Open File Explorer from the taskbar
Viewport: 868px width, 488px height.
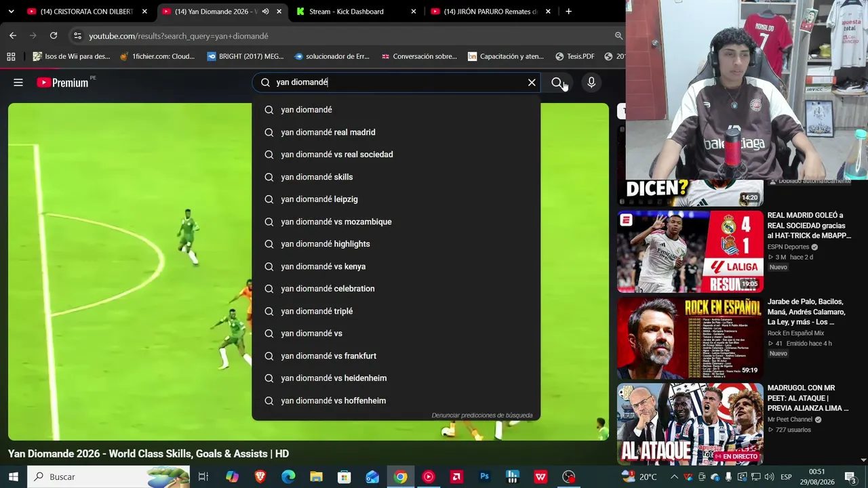coord(316,476)
